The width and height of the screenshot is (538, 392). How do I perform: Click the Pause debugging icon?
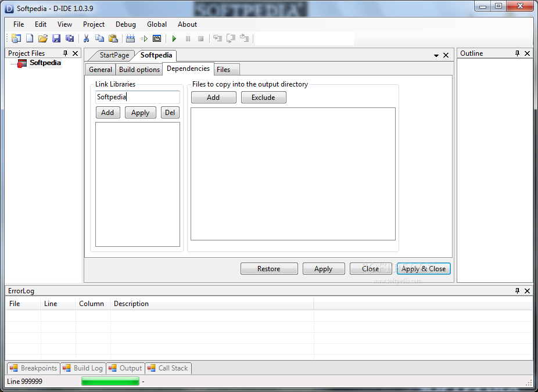[x=188, y=39]
